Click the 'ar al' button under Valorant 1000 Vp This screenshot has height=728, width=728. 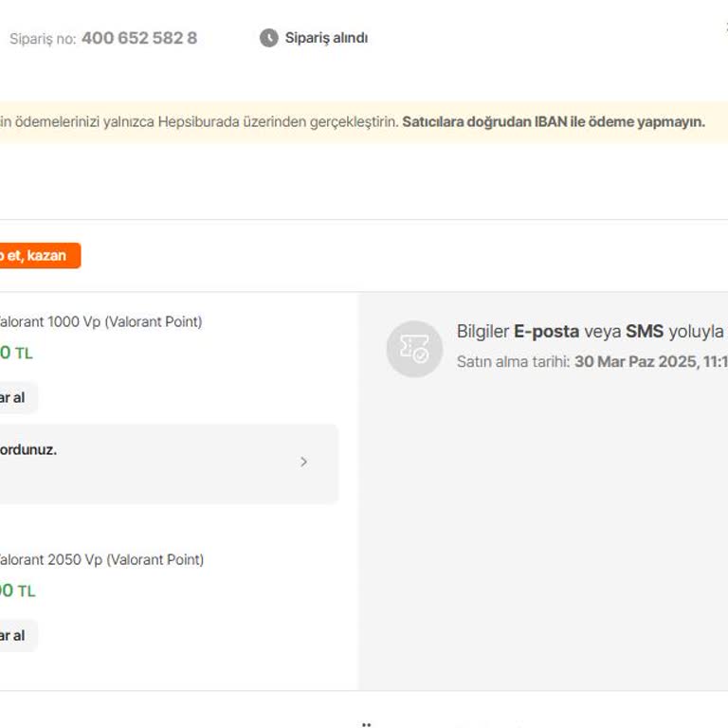pyautogui.click(x=18, y=397)
